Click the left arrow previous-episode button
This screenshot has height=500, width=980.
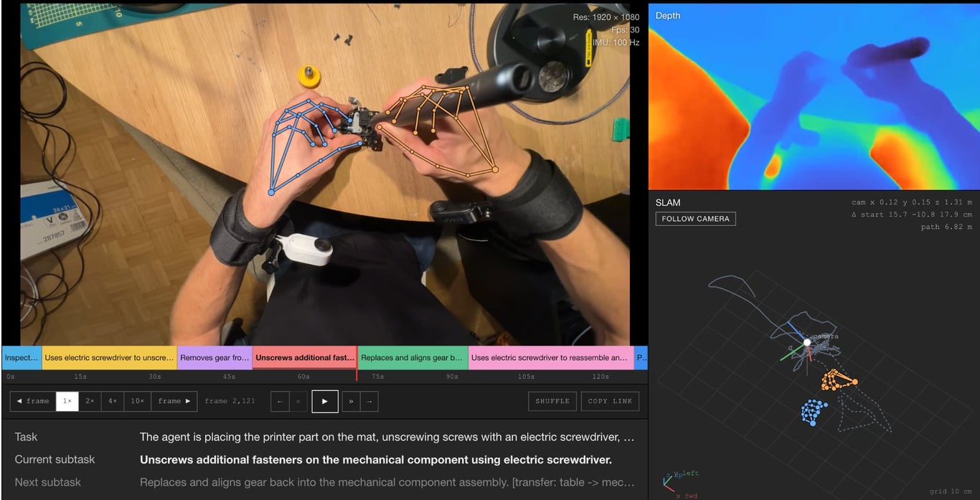click(280, 401)
